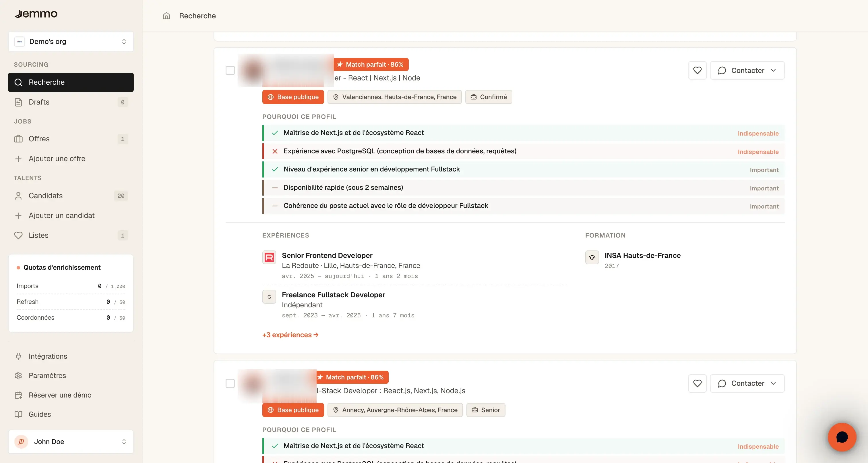Open Offres section

[x=71, y=139]
